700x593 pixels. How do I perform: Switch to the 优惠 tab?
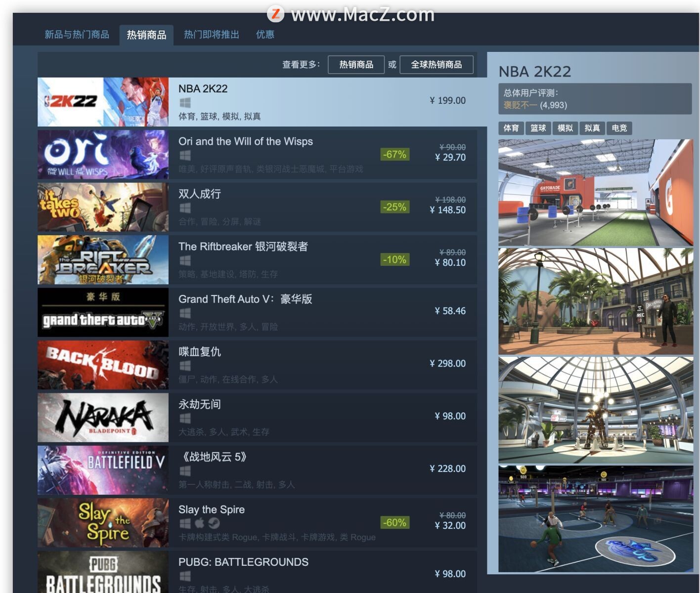coord(265,35)
